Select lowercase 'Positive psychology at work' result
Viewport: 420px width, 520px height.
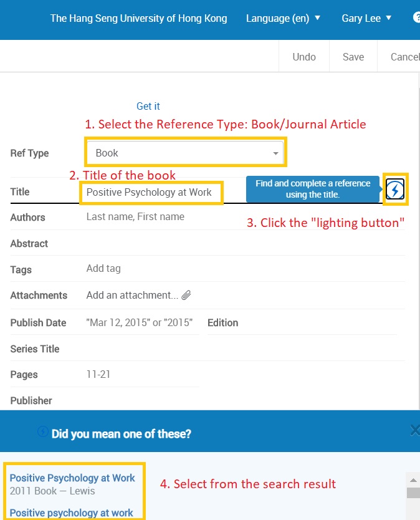click(x=71, y=513)
